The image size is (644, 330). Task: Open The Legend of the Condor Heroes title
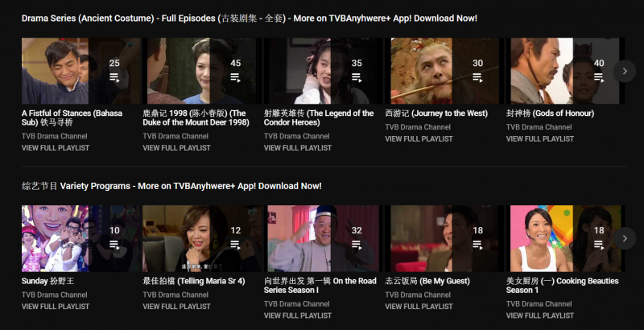(x=319, y=118)
